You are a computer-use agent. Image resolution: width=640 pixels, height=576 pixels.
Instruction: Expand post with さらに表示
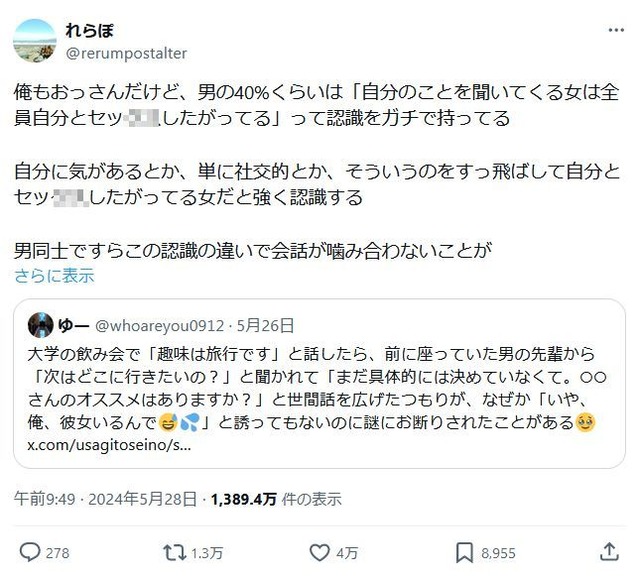(x=54, y=276)
